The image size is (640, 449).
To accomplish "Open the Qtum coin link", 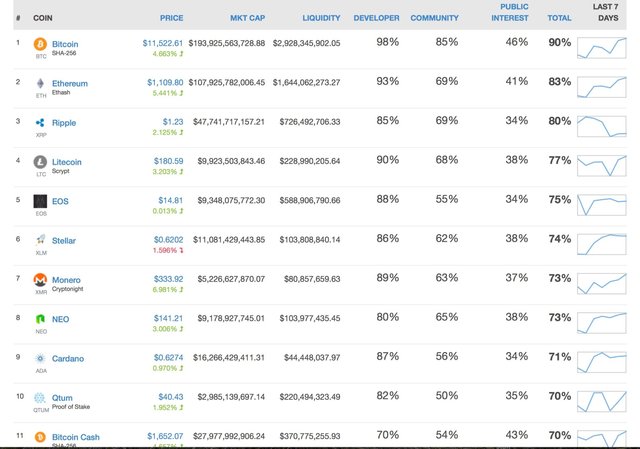I will point(62,398).
